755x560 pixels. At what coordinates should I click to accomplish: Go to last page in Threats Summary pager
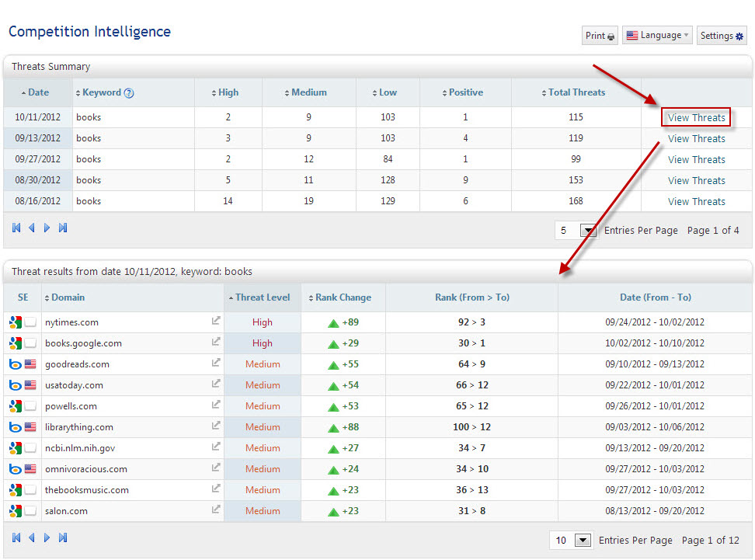pyautogui.click(x=63, y=228)
